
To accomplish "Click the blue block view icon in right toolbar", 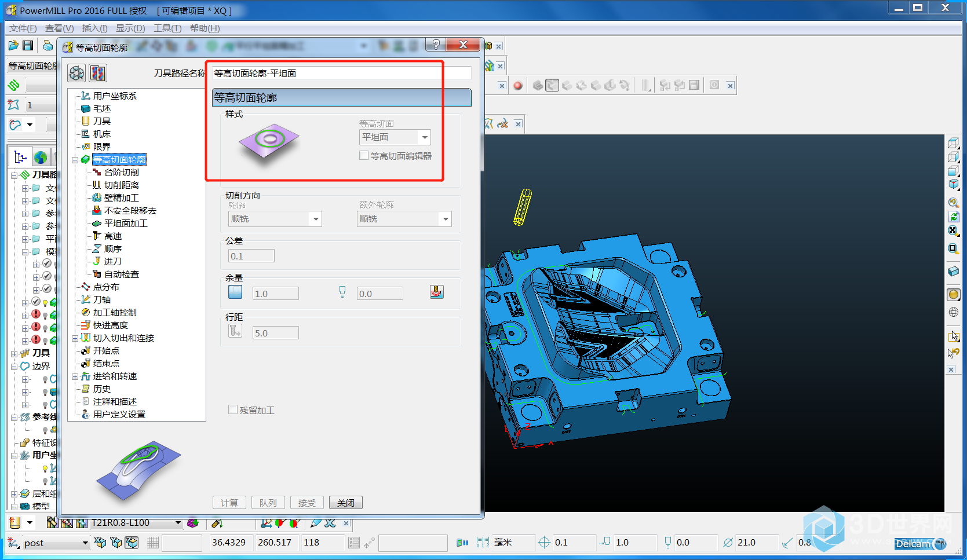I will point(953,271).
